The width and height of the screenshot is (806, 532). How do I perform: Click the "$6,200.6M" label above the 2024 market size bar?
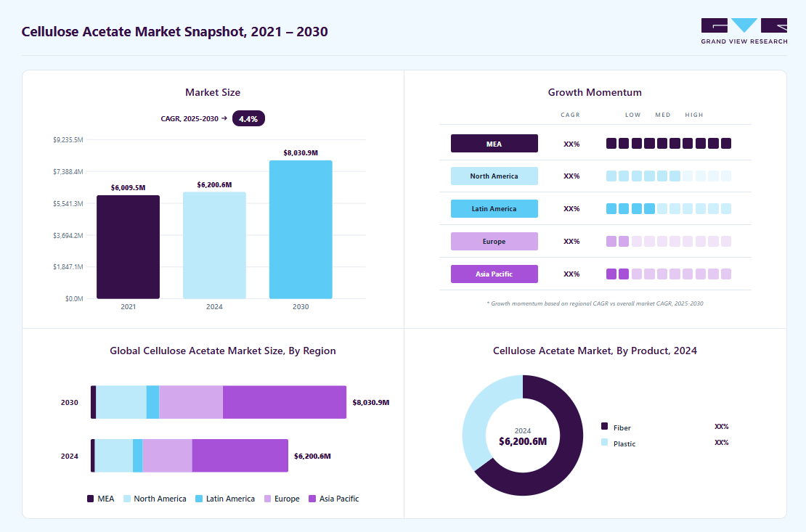[214, 184]
